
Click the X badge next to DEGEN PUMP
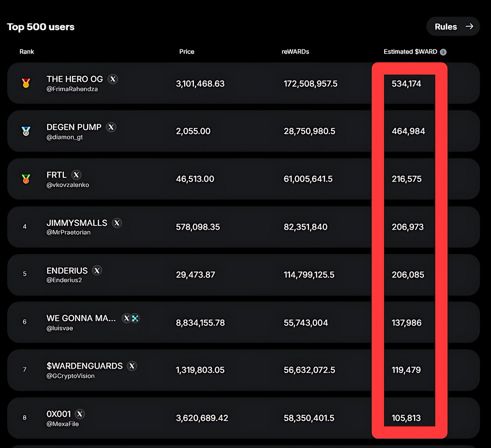pyautogui.click(x=111, y=127)
